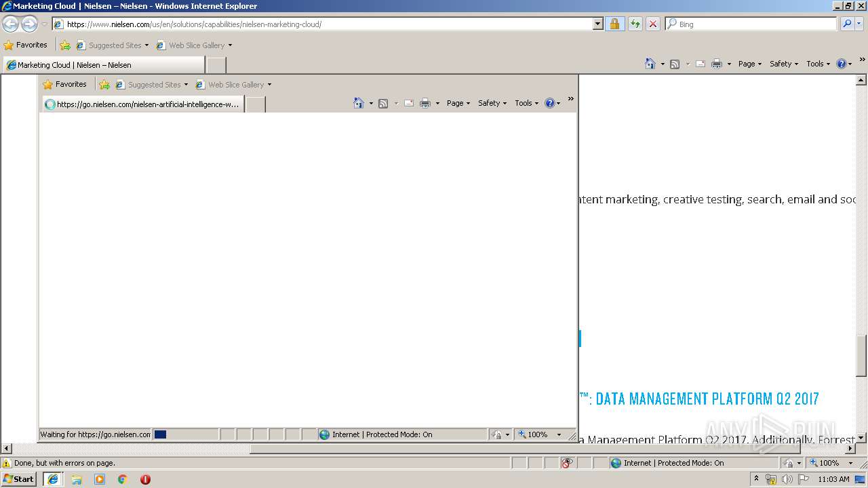
Task: Open Suggested Sites in outer favorites bar
Action: [x=112, y=45]
